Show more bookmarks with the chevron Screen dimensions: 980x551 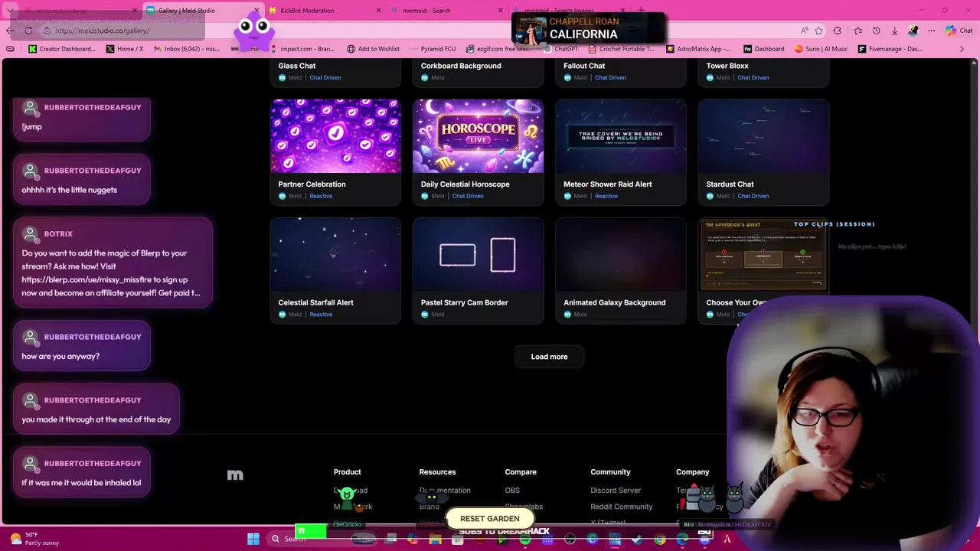(962, 49)
